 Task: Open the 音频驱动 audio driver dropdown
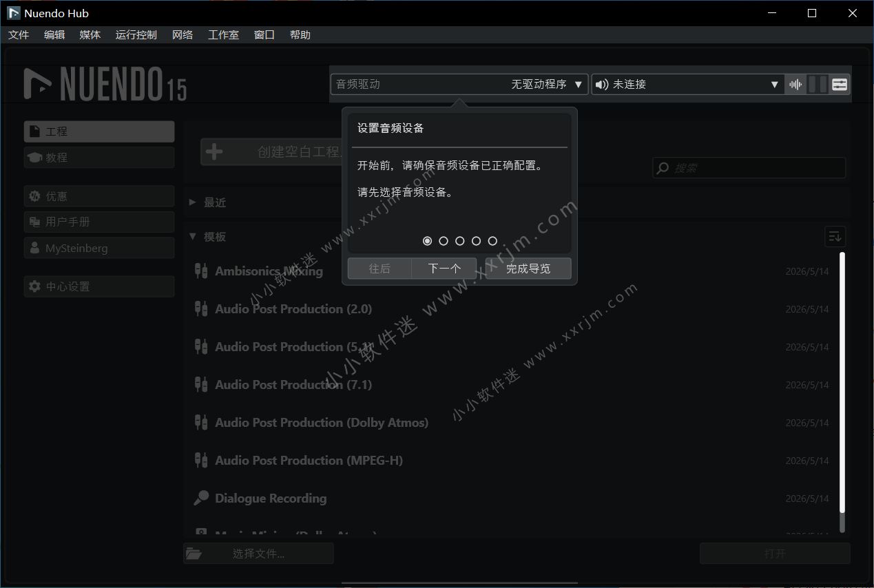tap(459, 84)
